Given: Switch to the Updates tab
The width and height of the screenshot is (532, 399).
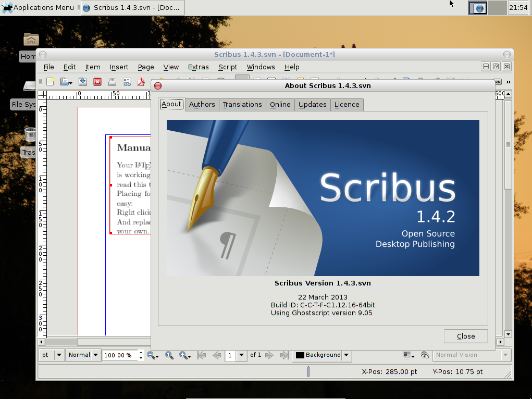Looking at the screenshot, I should click(313, 105).
